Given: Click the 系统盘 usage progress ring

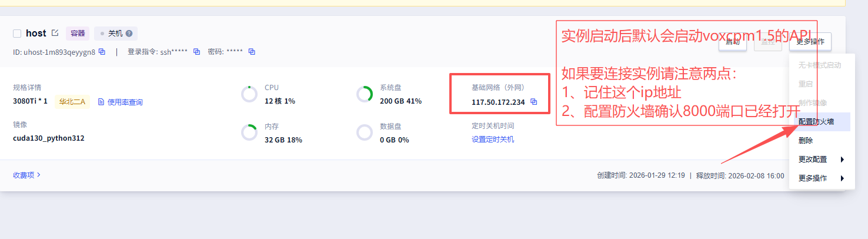Looking at the screenshot, I should [365, 94].
